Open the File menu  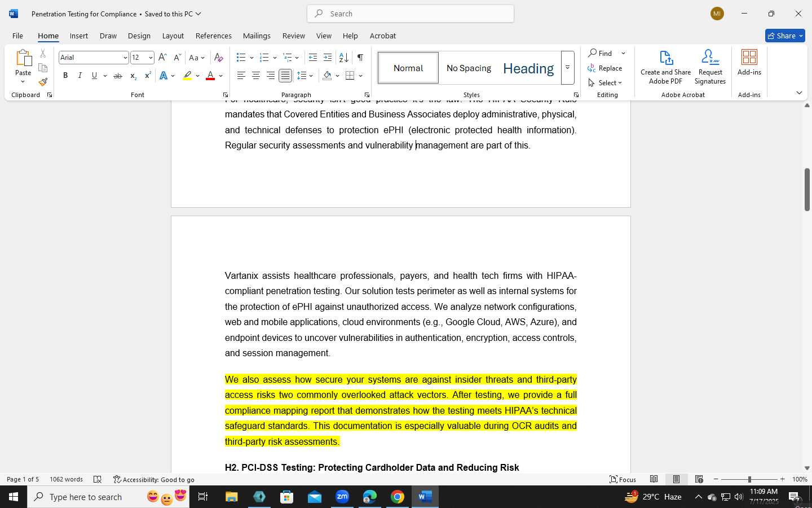click(18, 36)
